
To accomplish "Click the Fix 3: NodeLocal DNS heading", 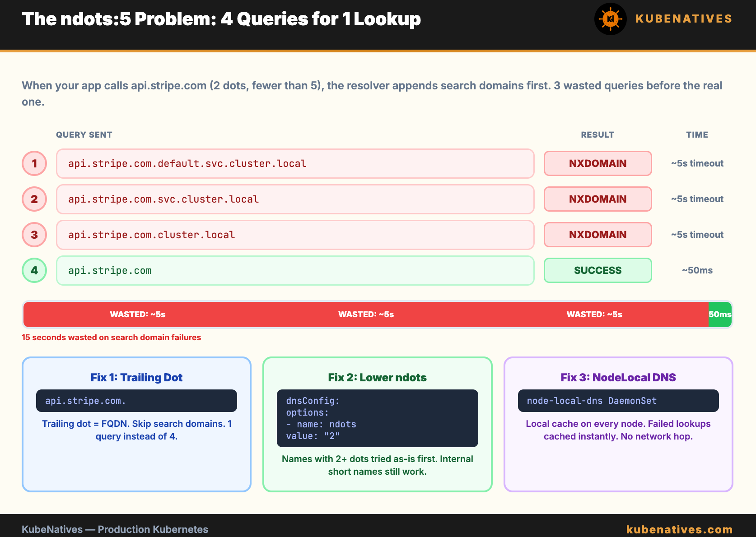I will [618, 377].
